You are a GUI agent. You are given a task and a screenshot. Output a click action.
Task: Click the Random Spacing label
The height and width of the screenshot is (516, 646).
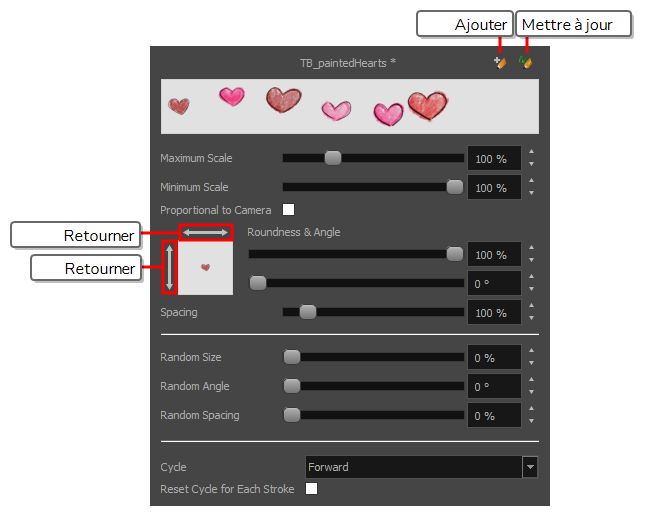tap(200, 415)
